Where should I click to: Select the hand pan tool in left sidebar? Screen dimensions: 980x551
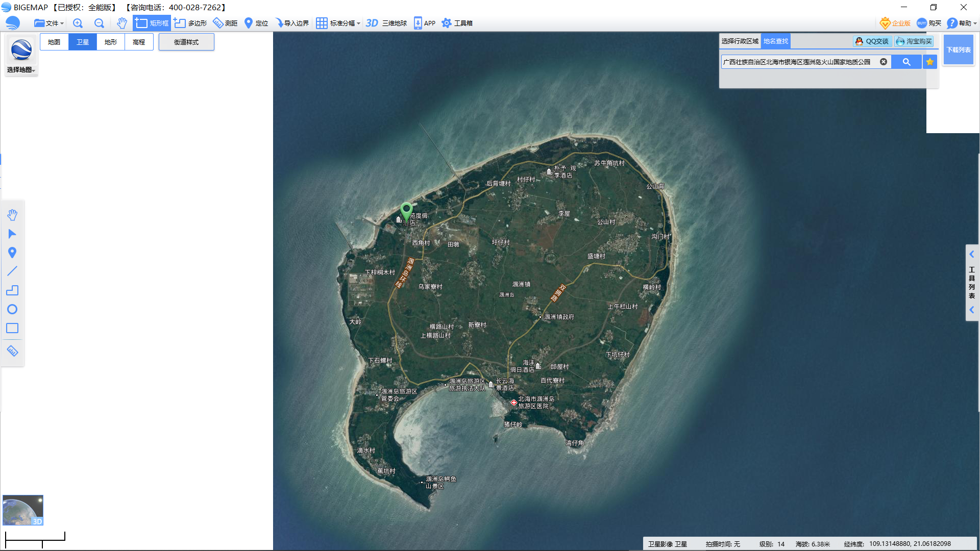point(12,215)
